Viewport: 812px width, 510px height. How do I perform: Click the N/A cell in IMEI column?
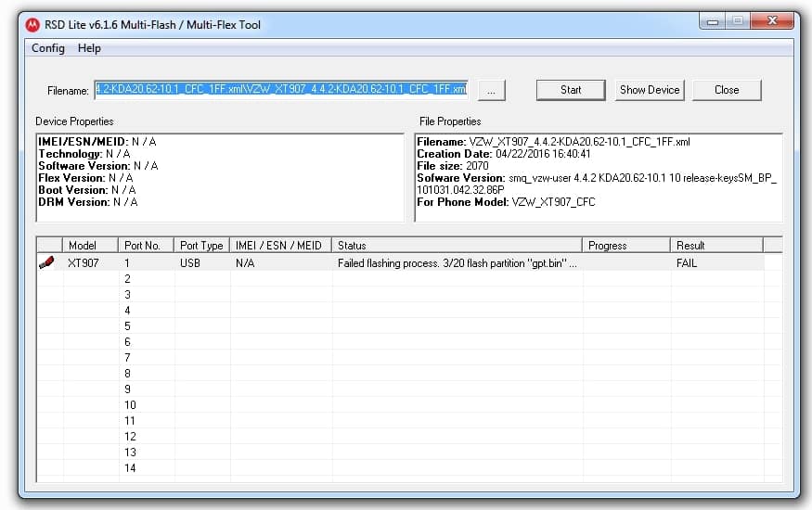coord(245,262)
